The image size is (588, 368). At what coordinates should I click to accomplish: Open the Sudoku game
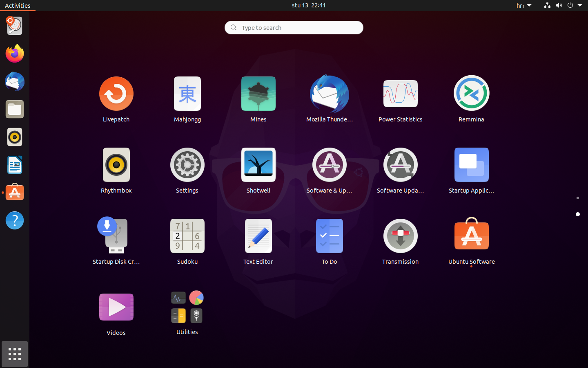coord(187,241)
